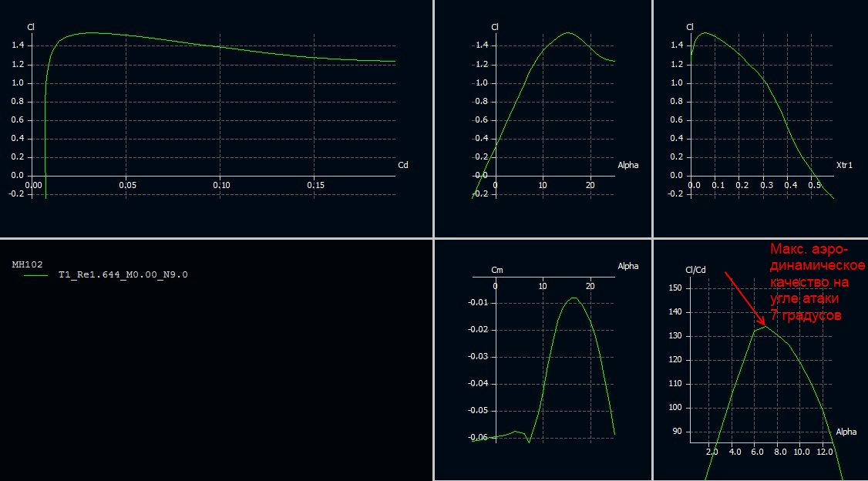Click the 0.5 tick label on the Xtr1 axis
Screen dimensions: 868x481
(813, 186)
